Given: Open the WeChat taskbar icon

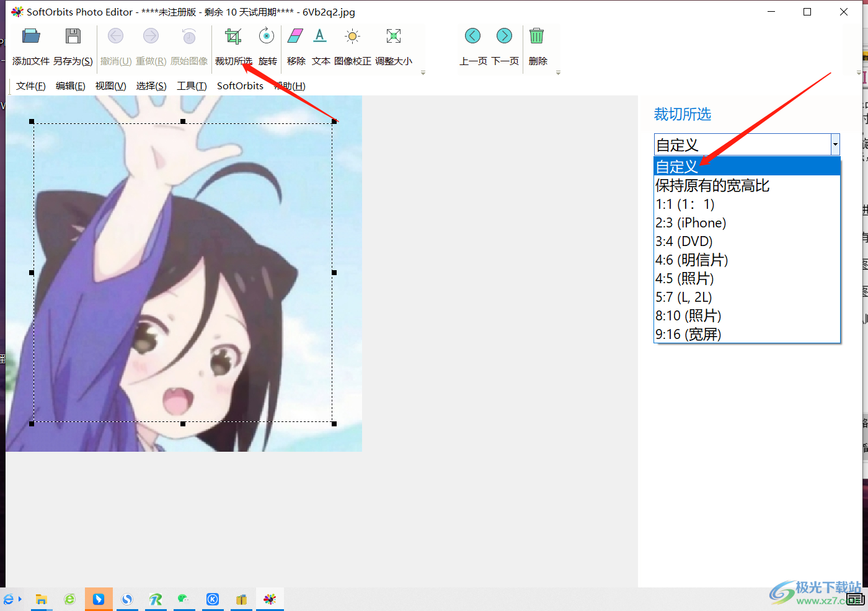Looking at the screenshot, I should tap(184, 599).
